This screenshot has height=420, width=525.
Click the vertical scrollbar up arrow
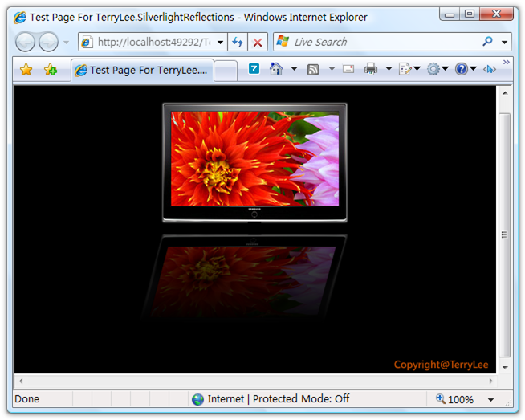[505, 93]
